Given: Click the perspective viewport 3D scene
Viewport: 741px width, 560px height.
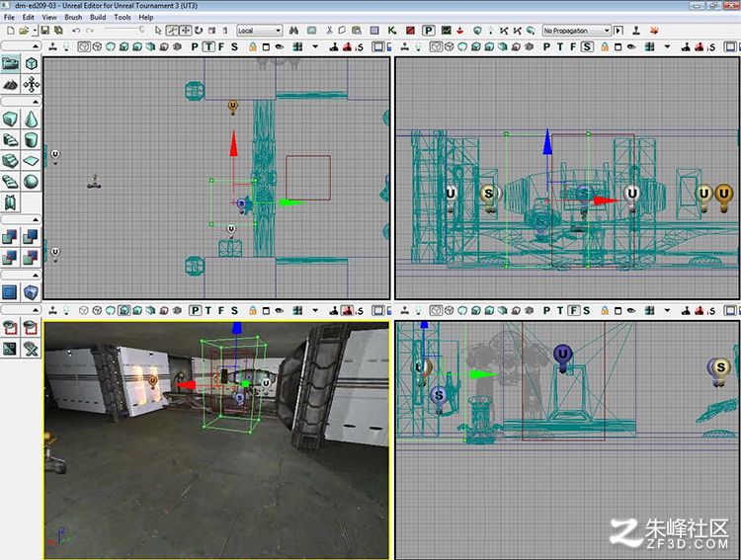Looking at the screenshot, I should 217,440.
